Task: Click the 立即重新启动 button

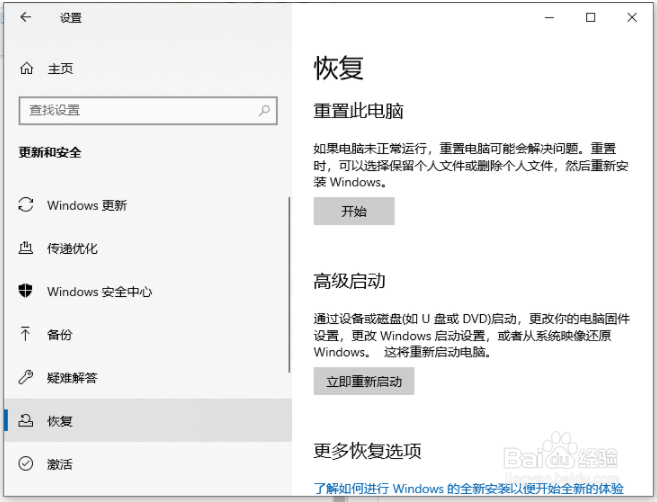Action: coord(364,381)
